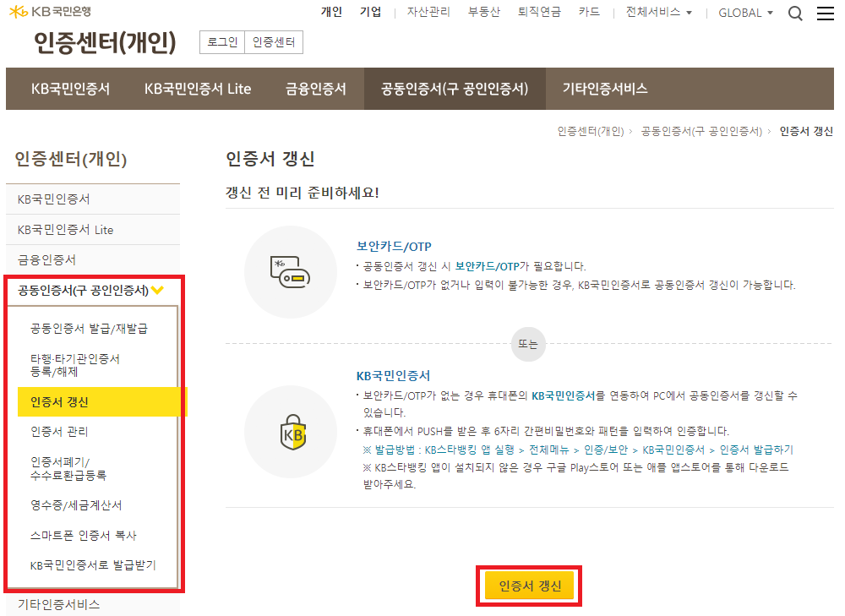Click 인증센터(개인) breadcrumb link
This screenshot has height=616, width=845.
pyautogui.click(x=590, y=132)
